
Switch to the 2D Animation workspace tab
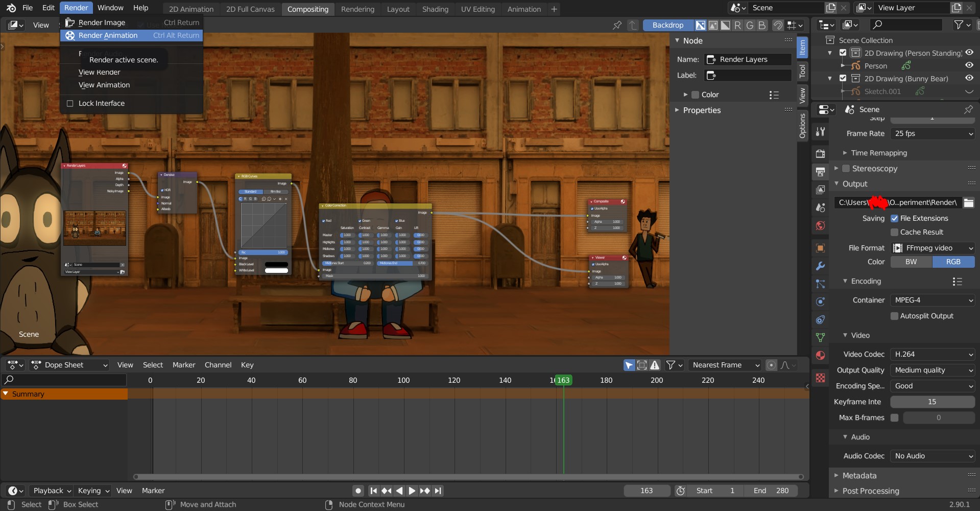tap(191, 9)
